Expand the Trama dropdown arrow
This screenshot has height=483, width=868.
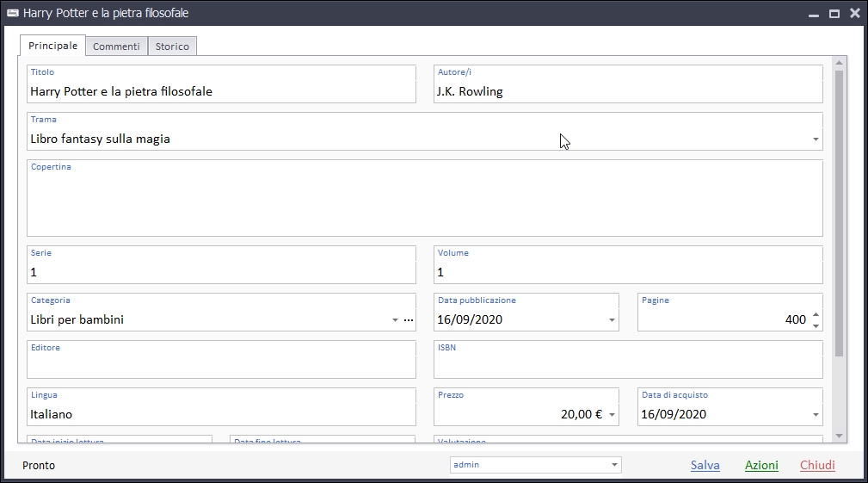[815, 139]
